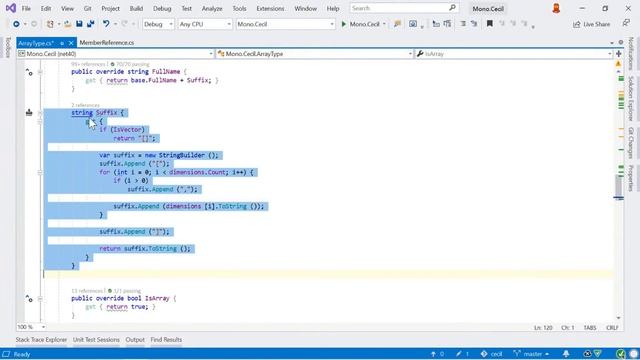The width and height of the screenshot is (640, 360).
Task: Click the Open File folder icon
Action: (x=68, y=24)
